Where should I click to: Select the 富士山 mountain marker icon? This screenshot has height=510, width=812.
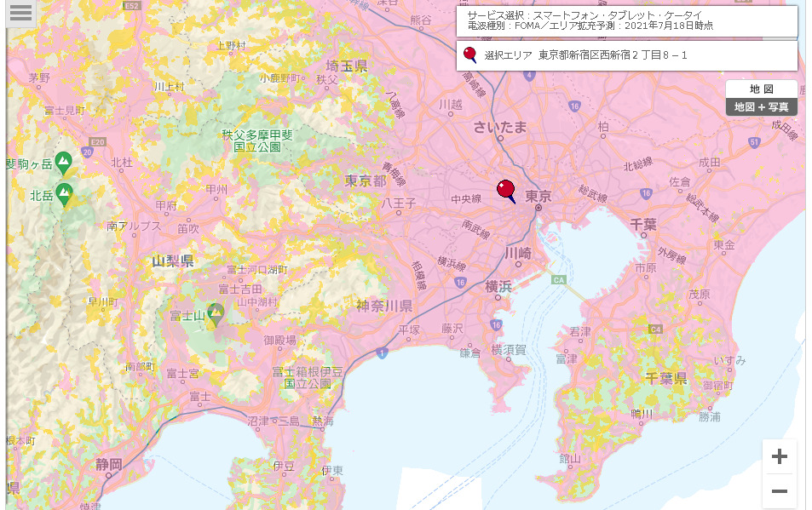(x=216, y=314)
